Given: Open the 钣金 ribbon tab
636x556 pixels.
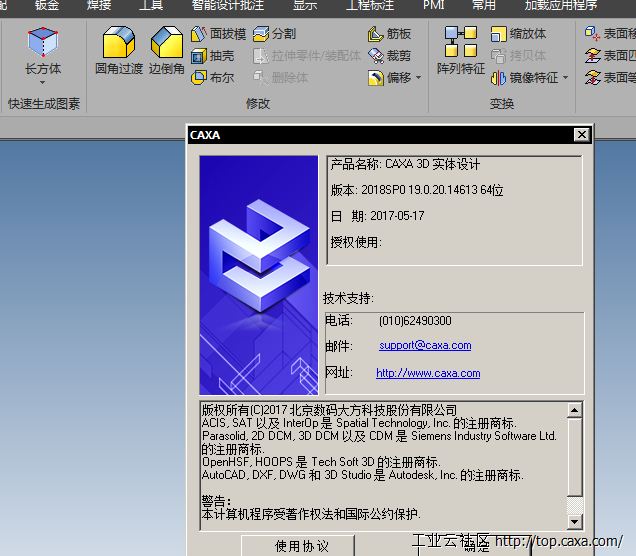Looking at the screenshot, I should point(47,5).
